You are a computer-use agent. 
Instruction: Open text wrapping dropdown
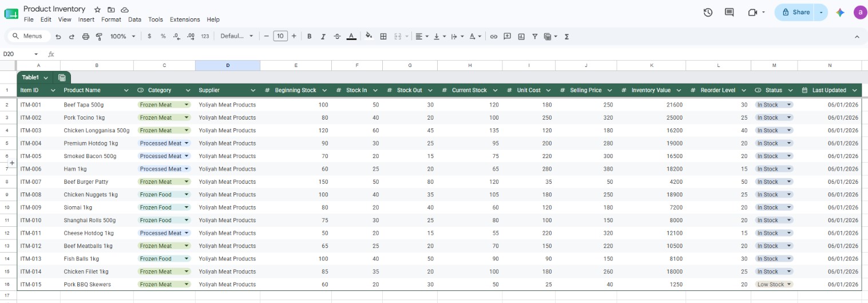tap(457, 36)
